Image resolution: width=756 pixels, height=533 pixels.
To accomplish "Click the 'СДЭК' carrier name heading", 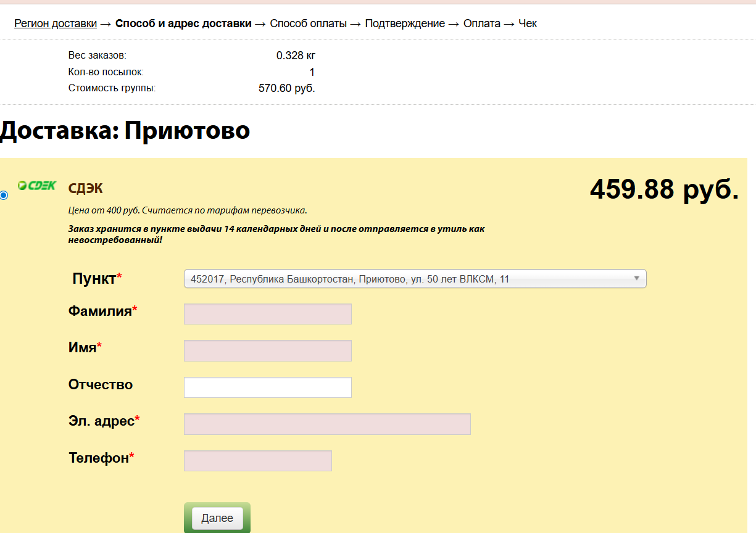I will (85, 189).
